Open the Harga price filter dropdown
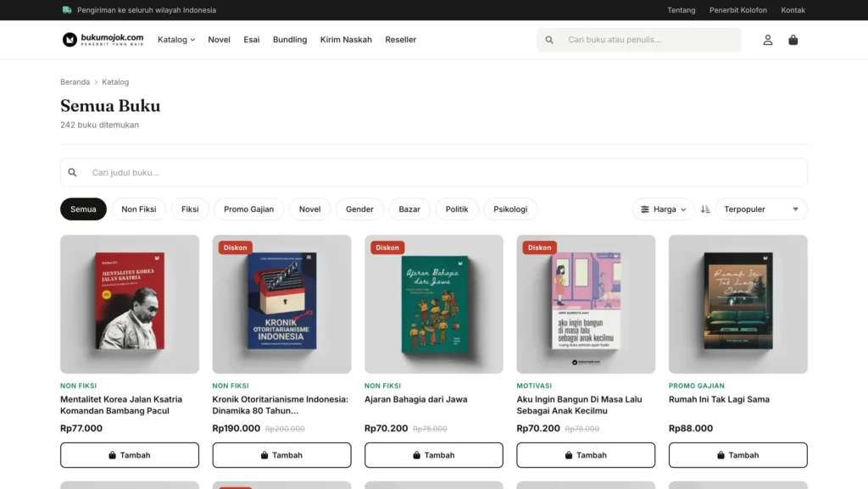Image resolution: width=868 pixels, height=489 pixels. [663, 209]
